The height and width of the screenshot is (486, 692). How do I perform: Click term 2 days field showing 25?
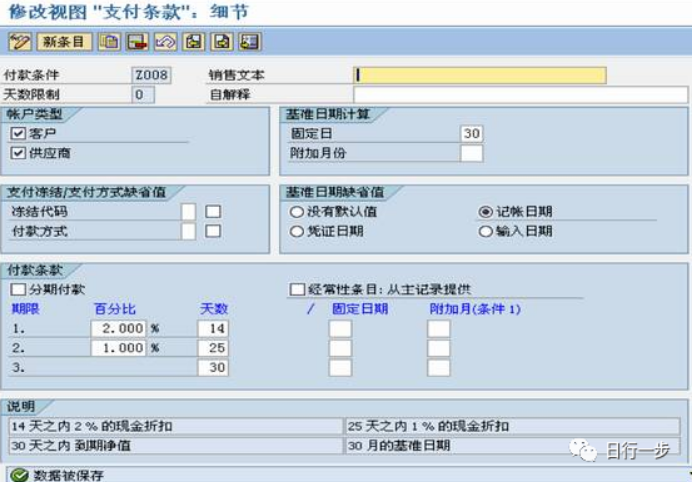pos(213,348)
